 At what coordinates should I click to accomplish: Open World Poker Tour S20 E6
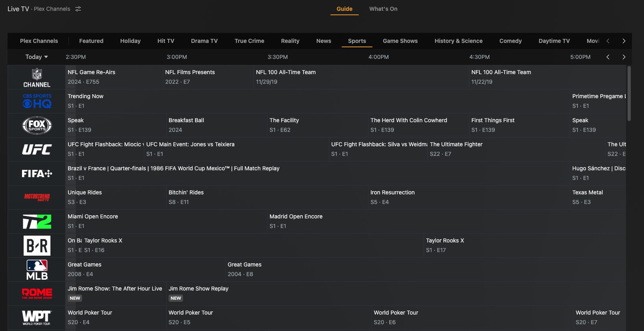[473, 317]
